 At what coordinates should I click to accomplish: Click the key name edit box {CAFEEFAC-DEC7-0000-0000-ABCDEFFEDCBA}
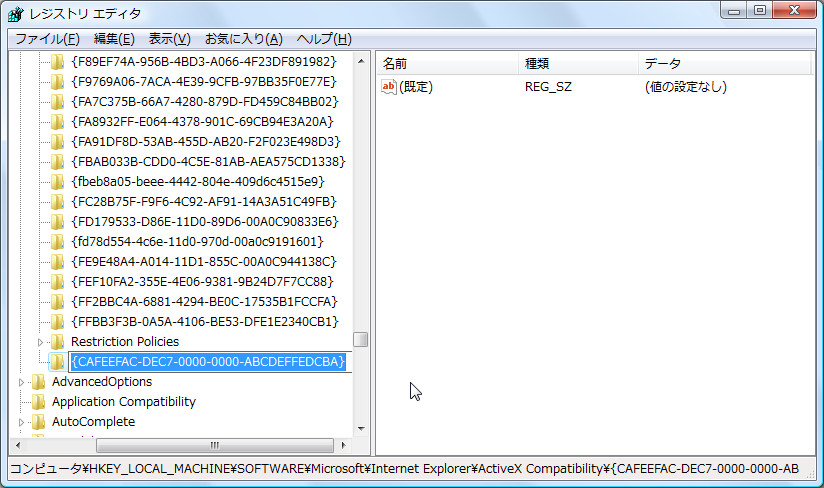(x=210, y=361)
